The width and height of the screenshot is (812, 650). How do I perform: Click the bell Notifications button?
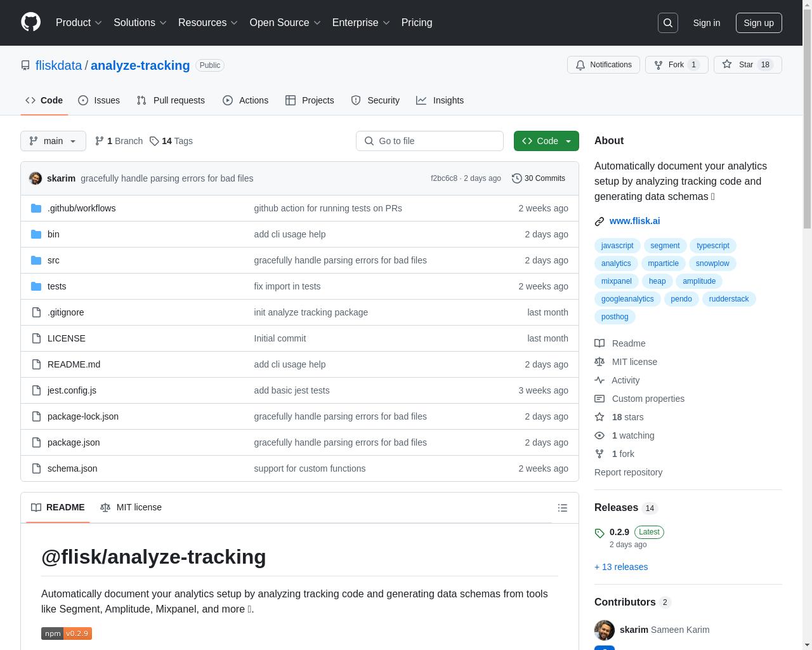(603, 65)
